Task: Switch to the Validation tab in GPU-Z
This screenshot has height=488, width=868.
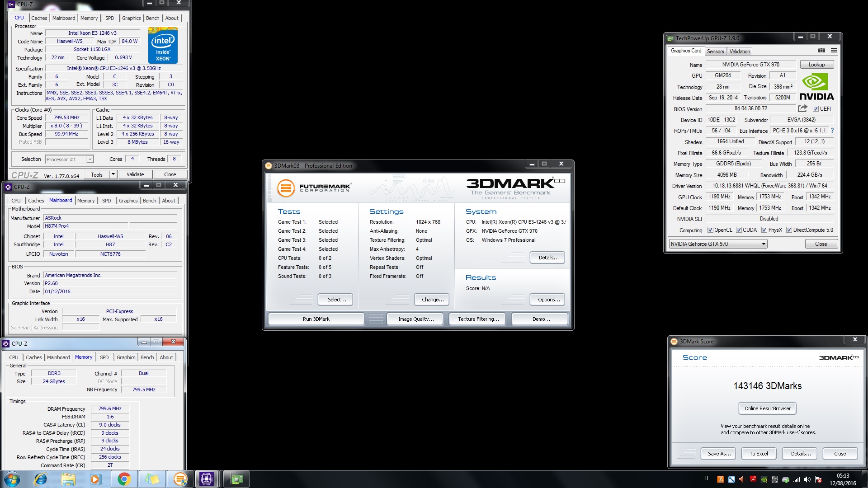Action: [740, 52]
